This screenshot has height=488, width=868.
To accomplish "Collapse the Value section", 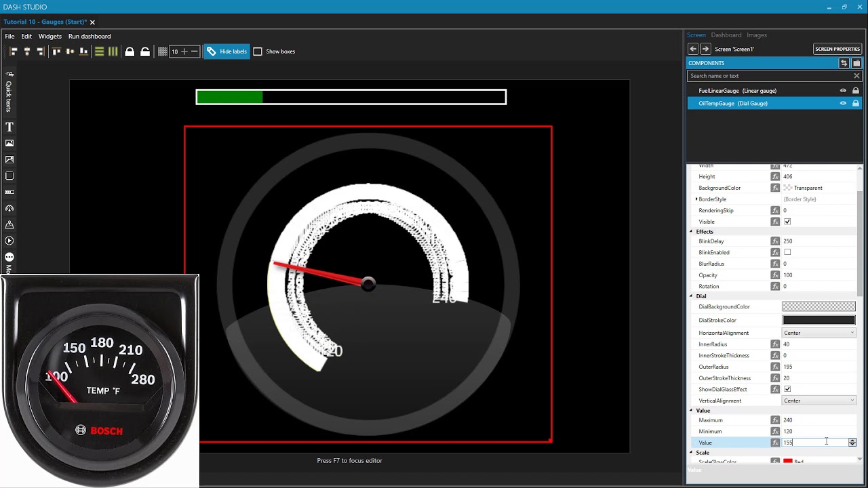I will click(691, 411).
